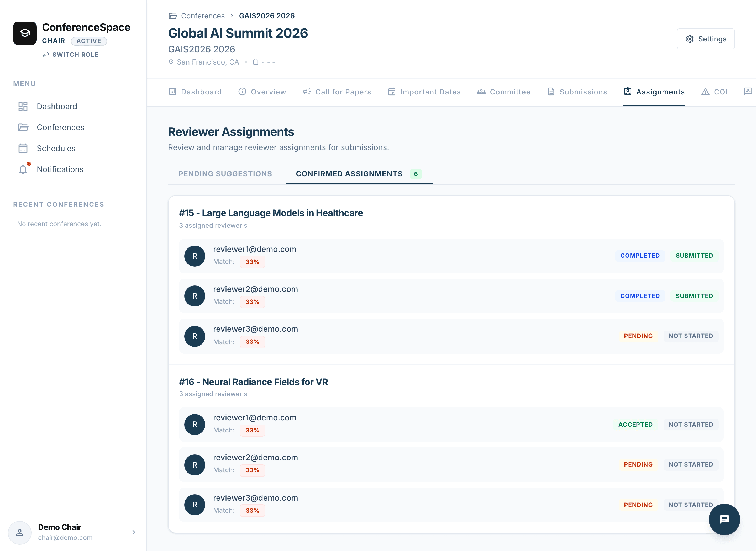Click the ACTIVE status badge
756x551 pixels.
click(89, 41)
